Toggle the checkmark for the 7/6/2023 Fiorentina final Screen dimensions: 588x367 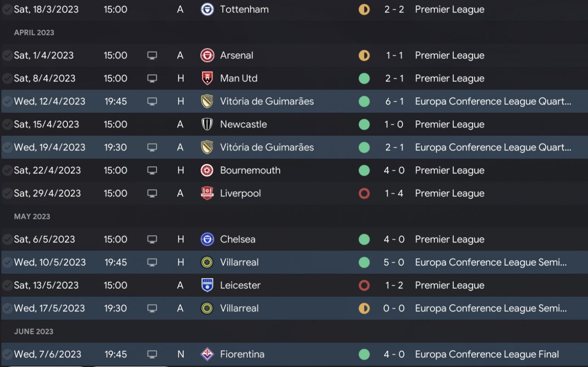(7, 354)
